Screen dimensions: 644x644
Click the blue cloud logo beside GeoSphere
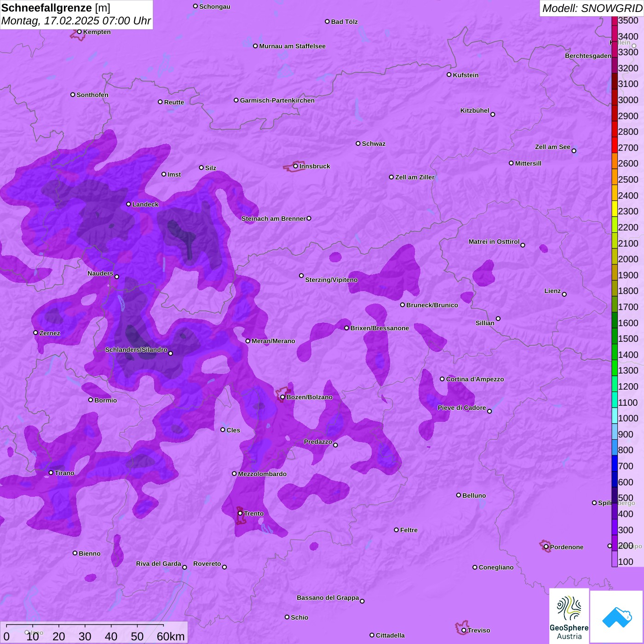(x=616, y=617)
